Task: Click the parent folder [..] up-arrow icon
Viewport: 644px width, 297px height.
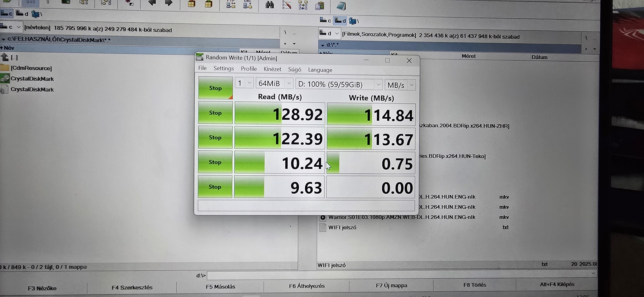Action: tap(5, 57)
